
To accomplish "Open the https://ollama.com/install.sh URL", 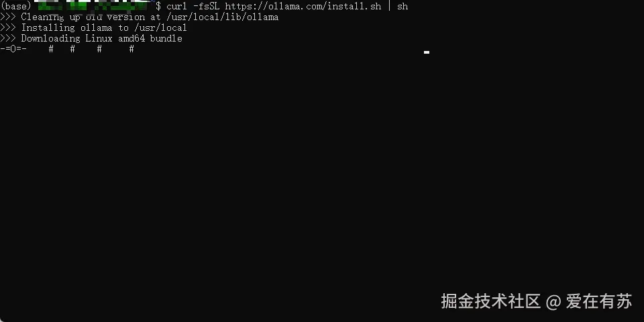I will (303, 6).
